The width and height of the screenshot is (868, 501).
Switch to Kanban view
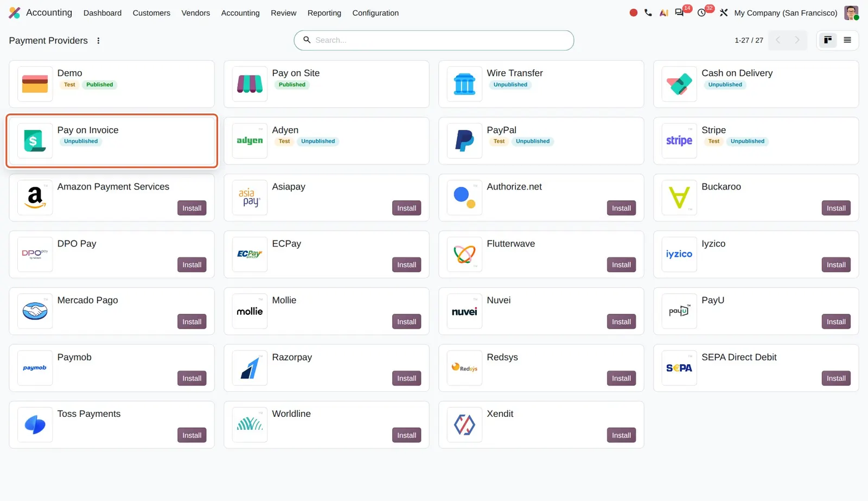(x=828, y=40)
